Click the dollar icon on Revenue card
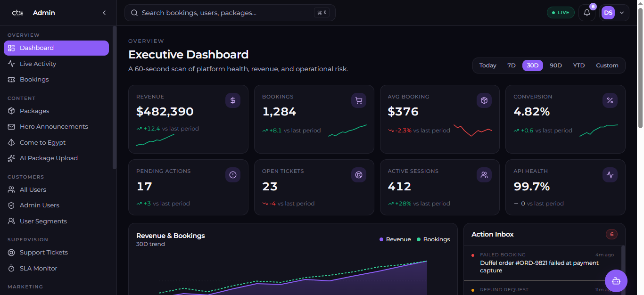 point(233,100)
